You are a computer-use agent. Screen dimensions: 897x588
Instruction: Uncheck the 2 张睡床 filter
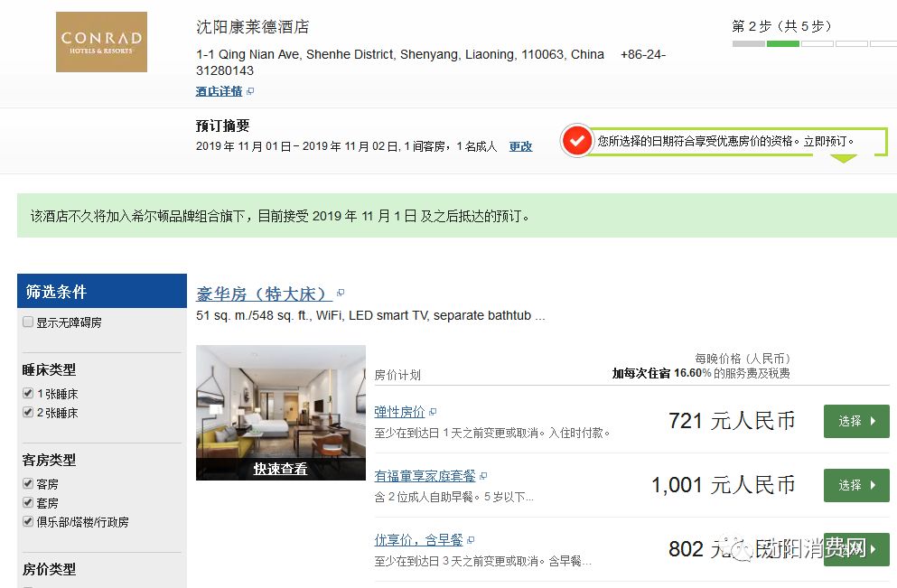click(28, 413)
